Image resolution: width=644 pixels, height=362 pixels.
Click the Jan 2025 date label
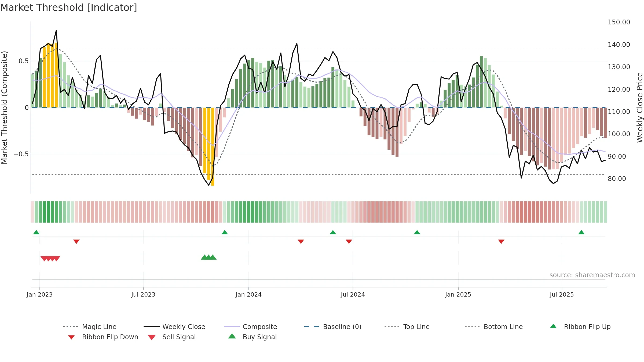pos(458,295)
